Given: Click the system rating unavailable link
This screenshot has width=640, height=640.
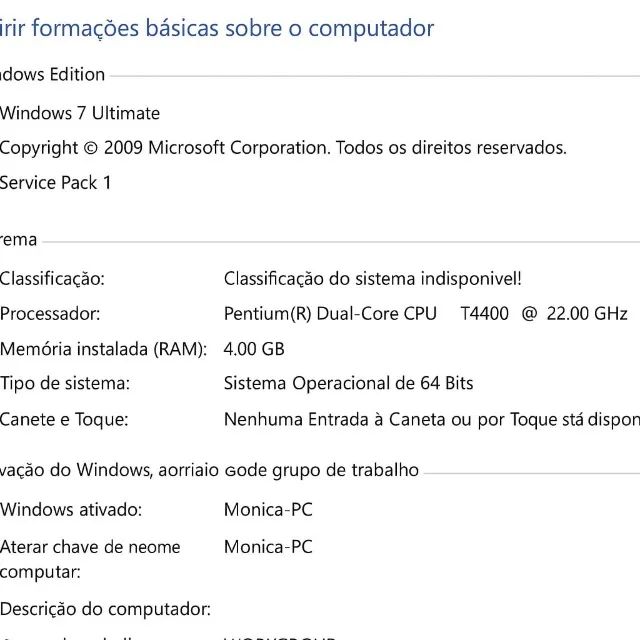Looking at the screenshot, I should [x=372, y=279].
